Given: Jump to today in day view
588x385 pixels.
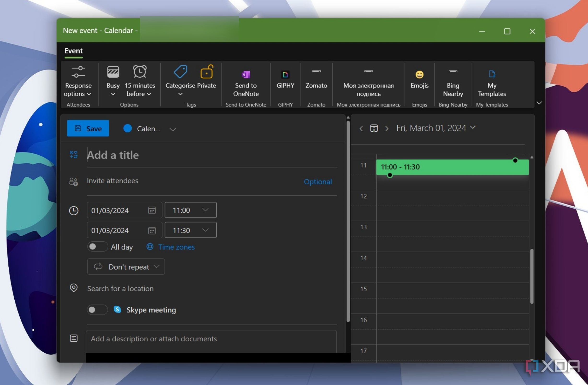Looking at the screenshot, I should click(x=374, y=128).
